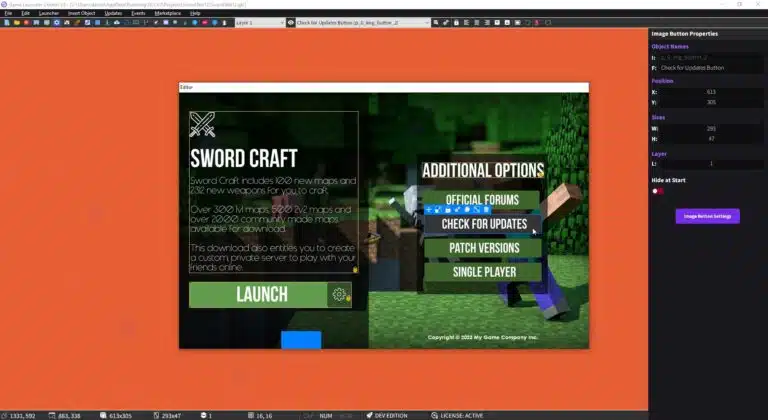Click the 16,16 grid status entry
Image resolution: width=768 pixels, height=420 pixels.
coord(260,416)
